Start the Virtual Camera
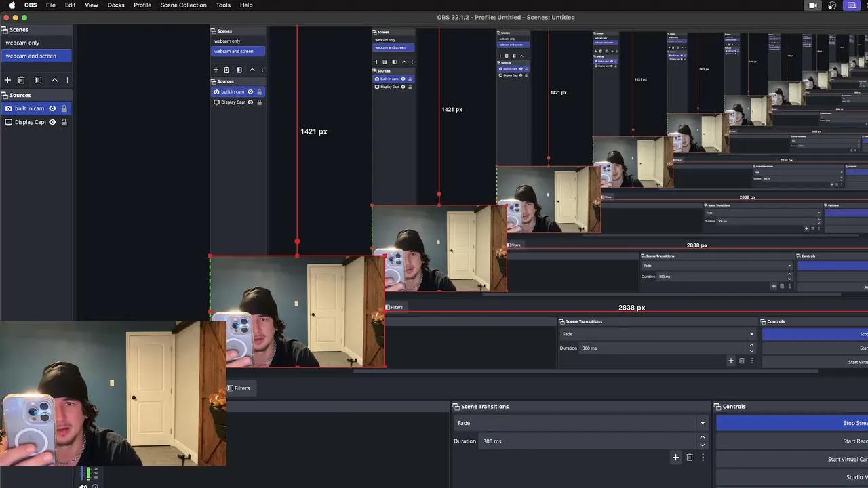The height and width of the screenshot is (488, 868). click(x=792, y=459)
